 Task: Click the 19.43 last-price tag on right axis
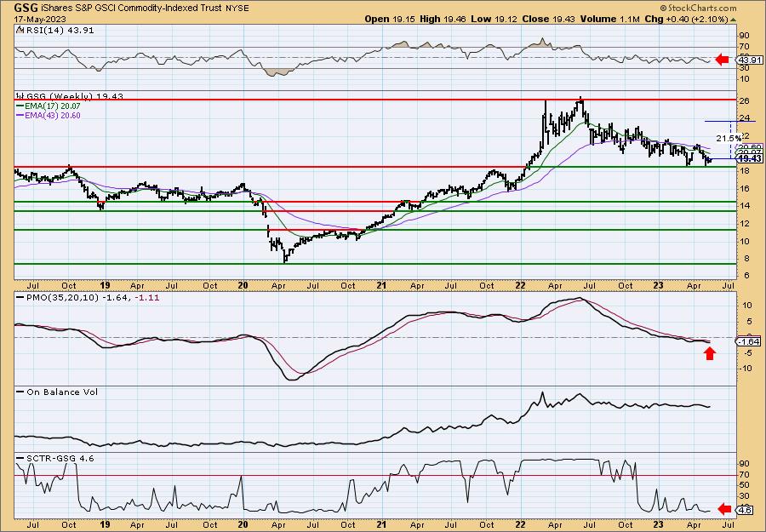750,159
